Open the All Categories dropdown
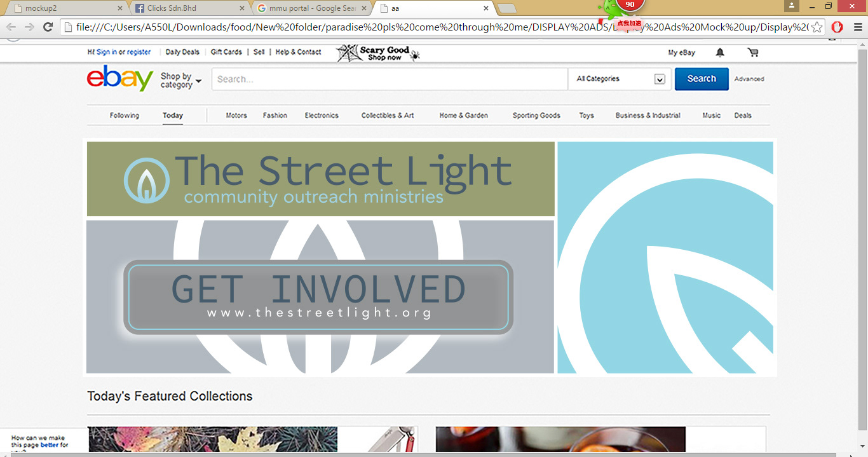Viewport: 868px width, 457px height. [620, 79]
